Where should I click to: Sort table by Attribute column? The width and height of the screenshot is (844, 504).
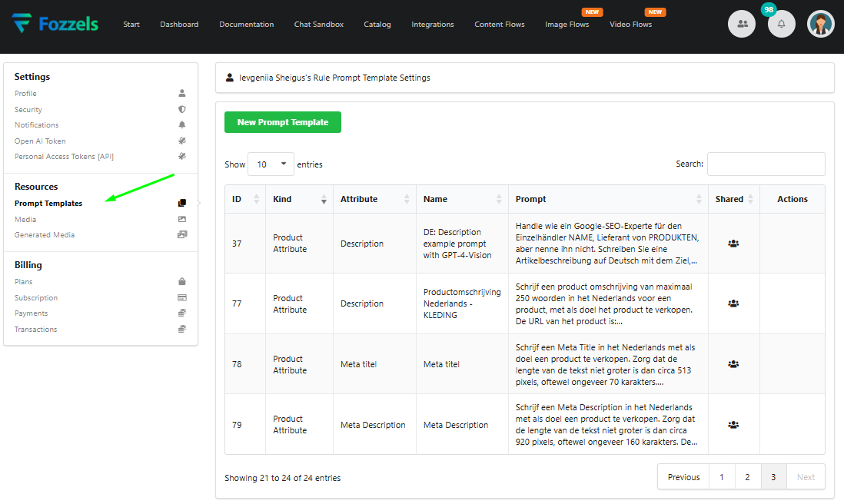374,199
